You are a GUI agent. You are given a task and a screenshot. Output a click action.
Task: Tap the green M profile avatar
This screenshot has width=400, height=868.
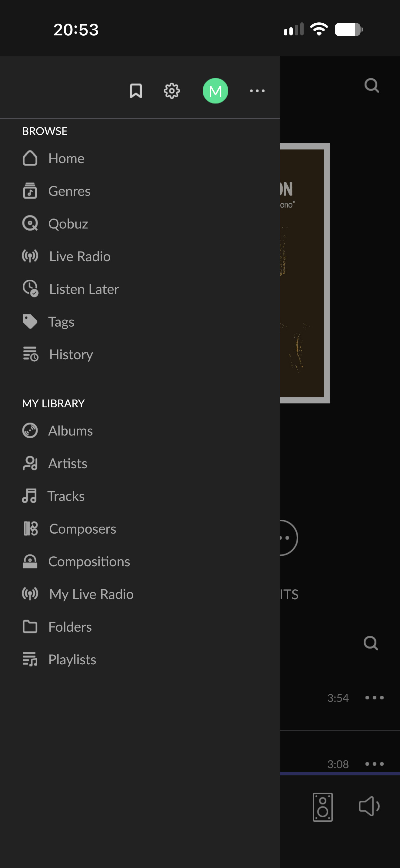point(215,90)
